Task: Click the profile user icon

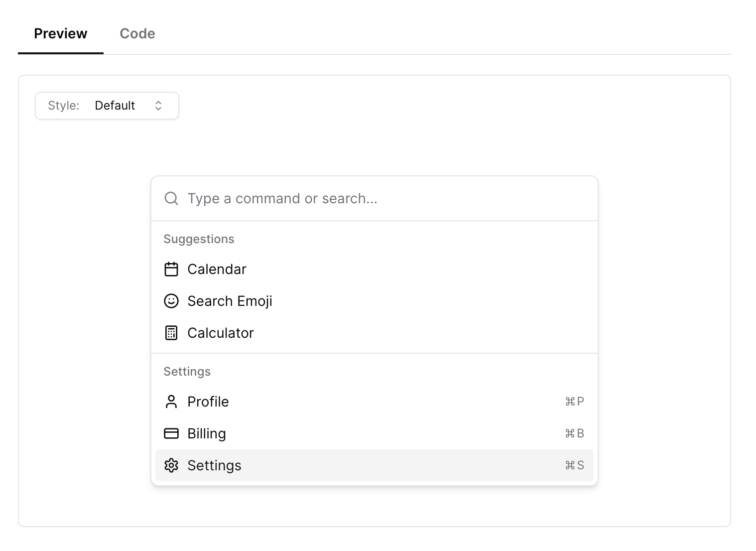Action: pos(171,402)
